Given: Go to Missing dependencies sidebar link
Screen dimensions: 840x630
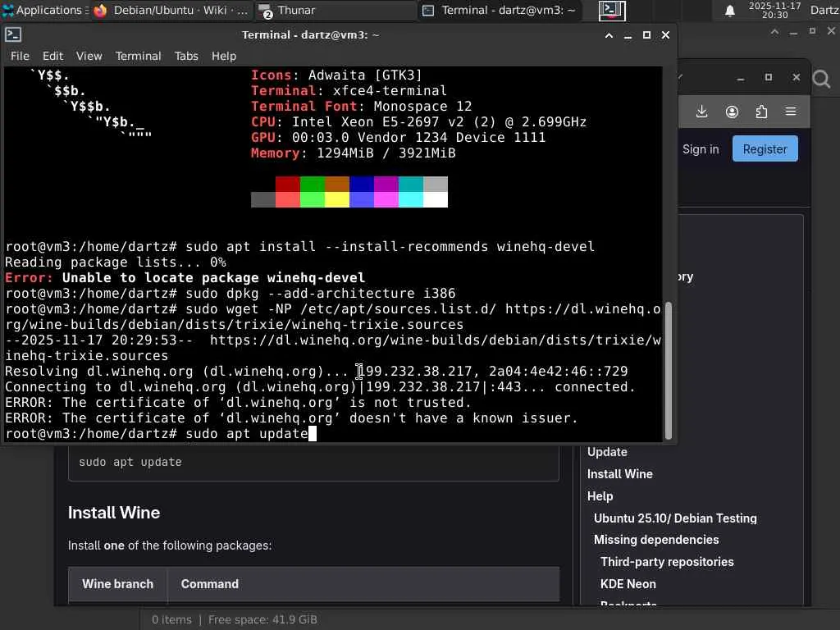Looking at the screenshot, I should [x=656, y=540].
